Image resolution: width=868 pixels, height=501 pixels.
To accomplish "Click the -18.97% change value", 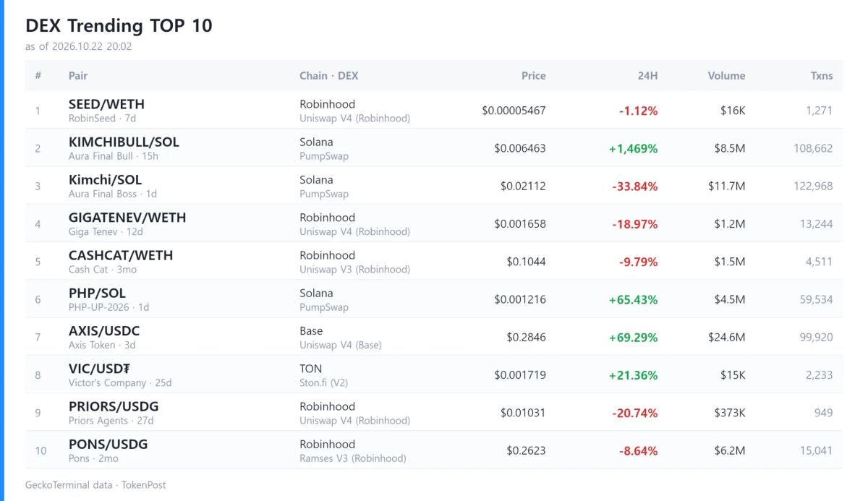I will coord(635,224).
